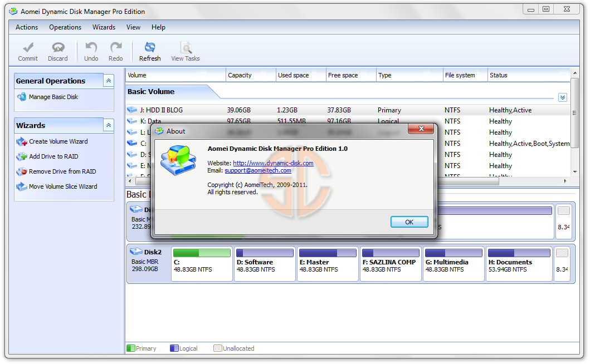Select E: Master partition block
This screenshot has width=590, height=364.
coord(328,264)
